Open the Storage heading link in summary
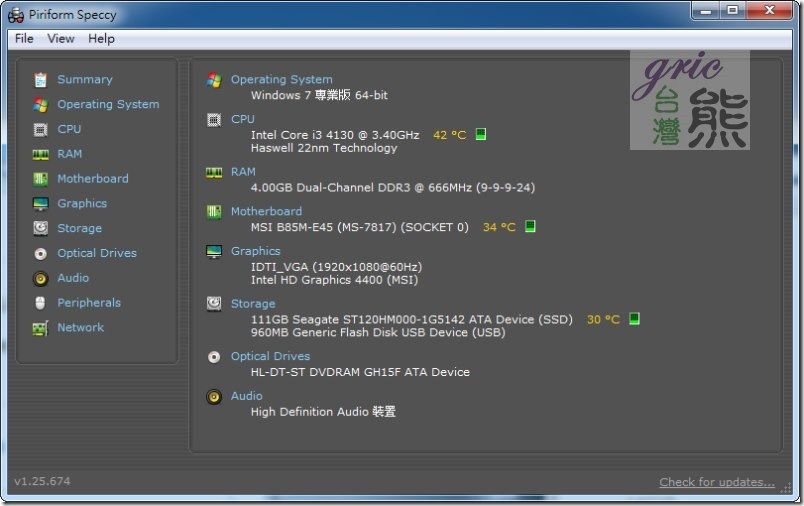This screenshot has height=506, width=804. [x=253, y=304]
